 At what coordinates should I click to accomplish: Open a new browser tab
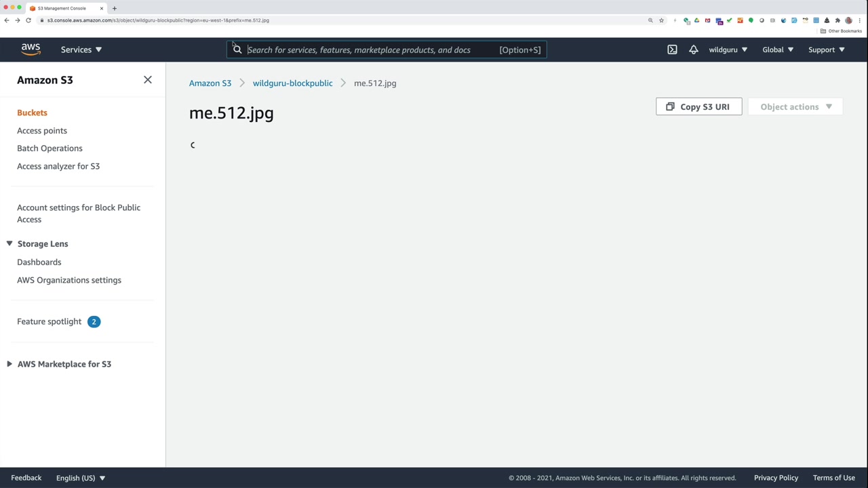click(x=115, y=8)
